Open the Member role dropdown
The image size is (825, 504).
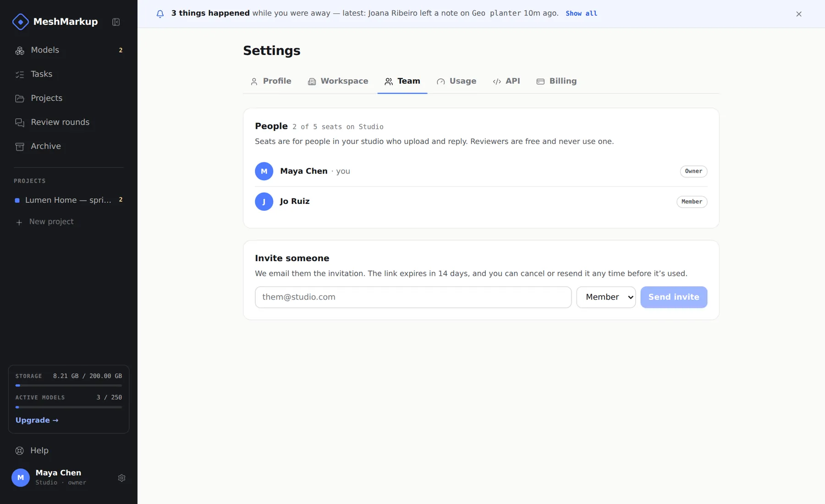coord(606,297)
